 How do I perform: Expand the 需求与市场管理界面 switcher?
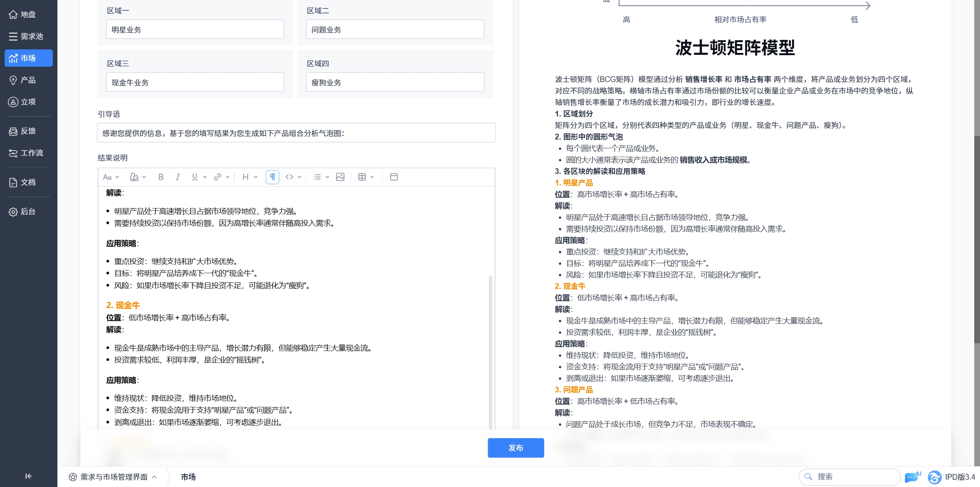coord(113,477)
